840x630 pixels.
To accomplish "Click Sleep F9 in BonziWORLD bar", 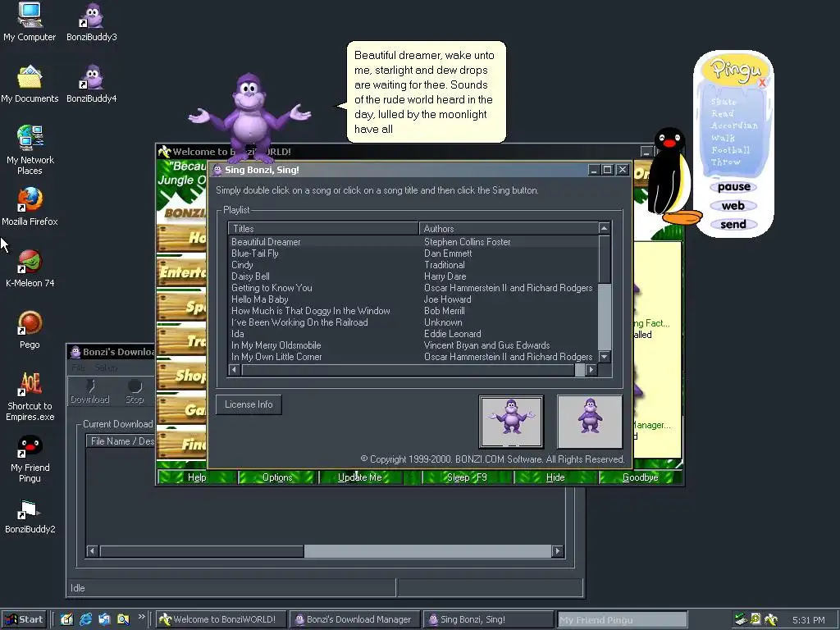I will pyautogui.click(x=467, y=477).
